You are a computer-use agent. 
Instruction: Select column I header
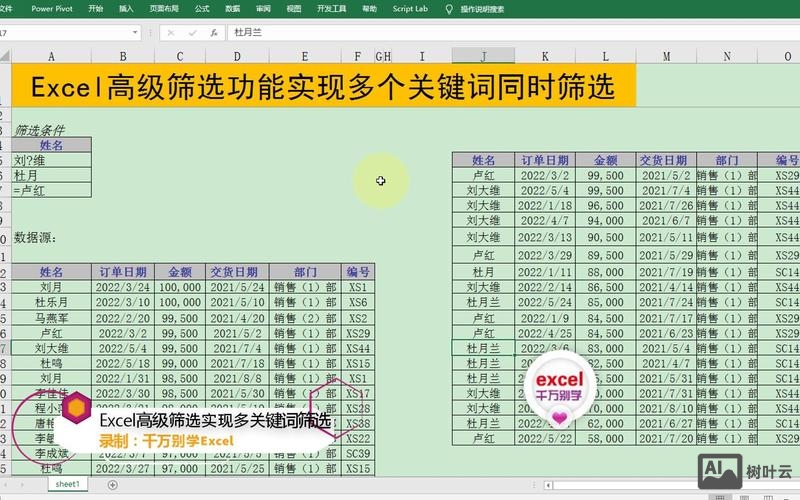(421, 56)
